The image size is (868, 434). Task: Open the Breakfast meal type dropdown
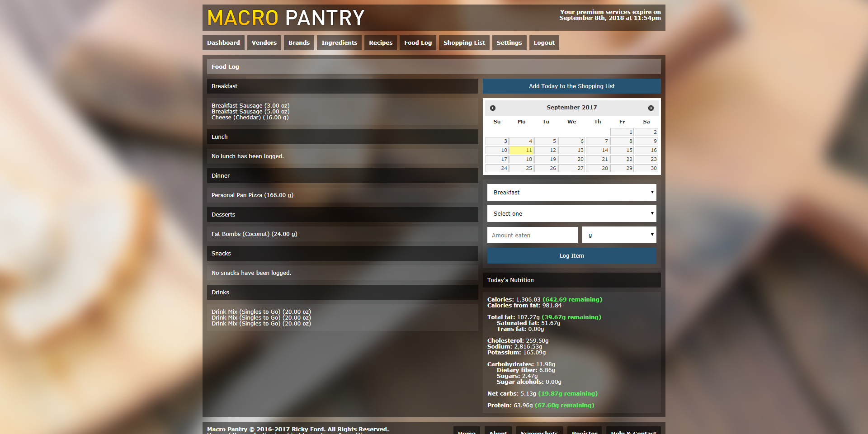tap(571, 193)
